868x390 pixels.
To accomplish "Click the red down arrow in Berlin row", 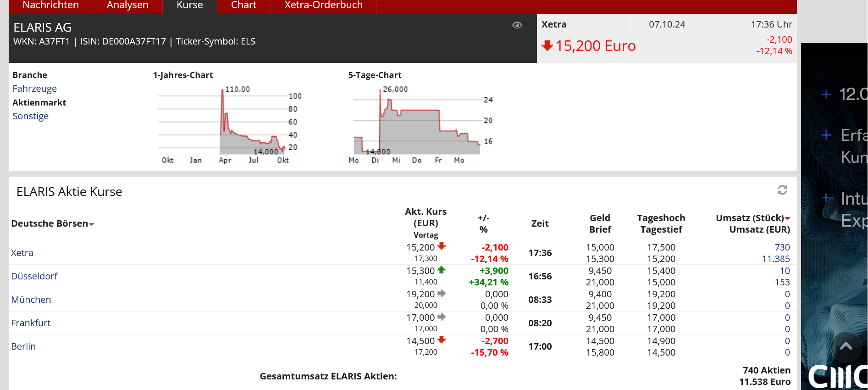I will point(442,340).
